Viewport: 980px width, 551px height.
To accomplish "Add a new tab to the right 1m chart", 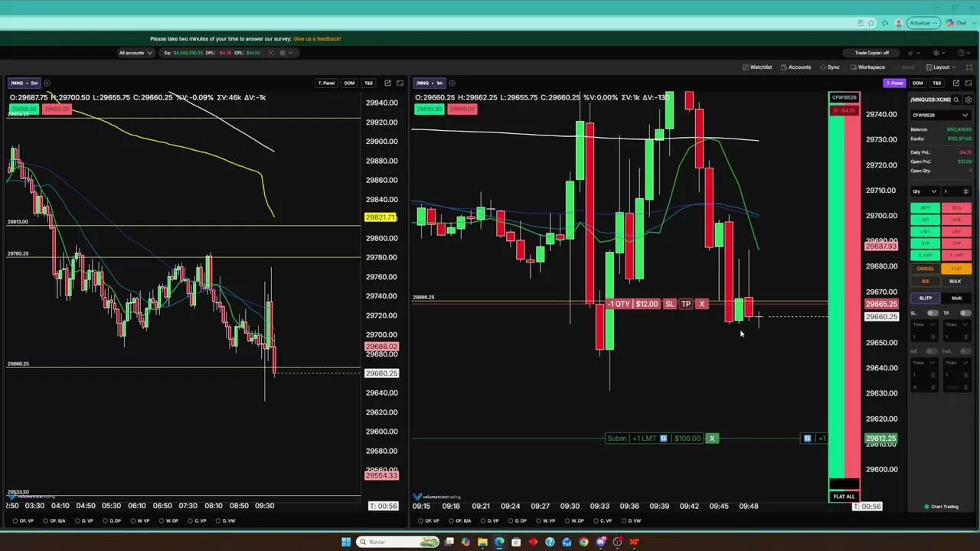I will (452, 83).
